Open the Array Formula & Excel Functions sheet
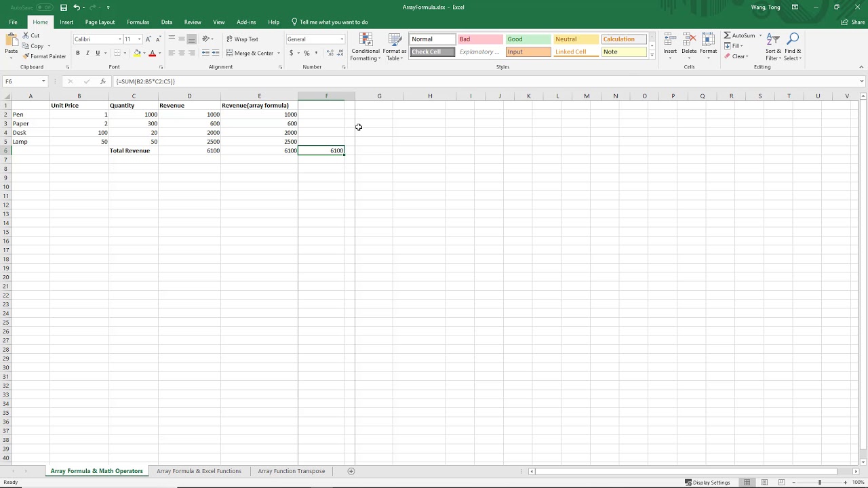 (199, 471)
